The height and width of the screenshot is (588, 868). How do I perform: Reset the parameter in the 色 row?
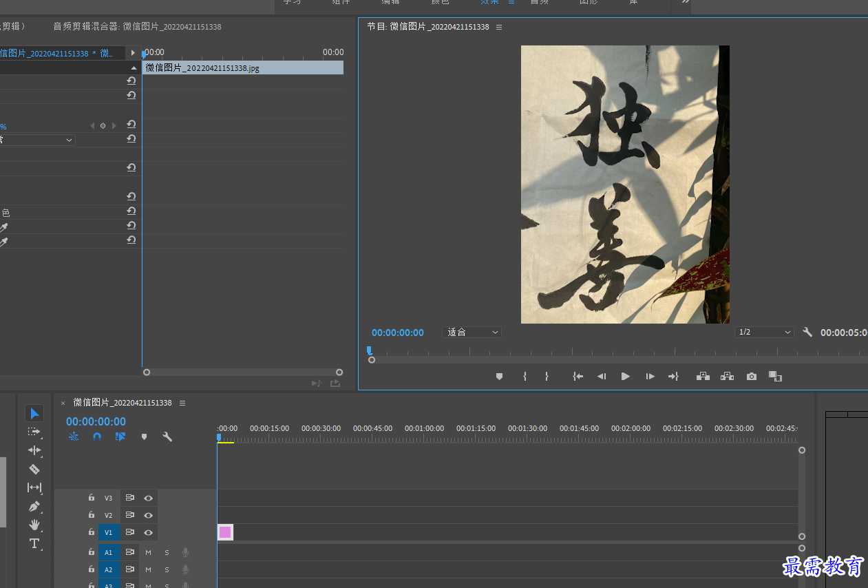coord(131,211)
